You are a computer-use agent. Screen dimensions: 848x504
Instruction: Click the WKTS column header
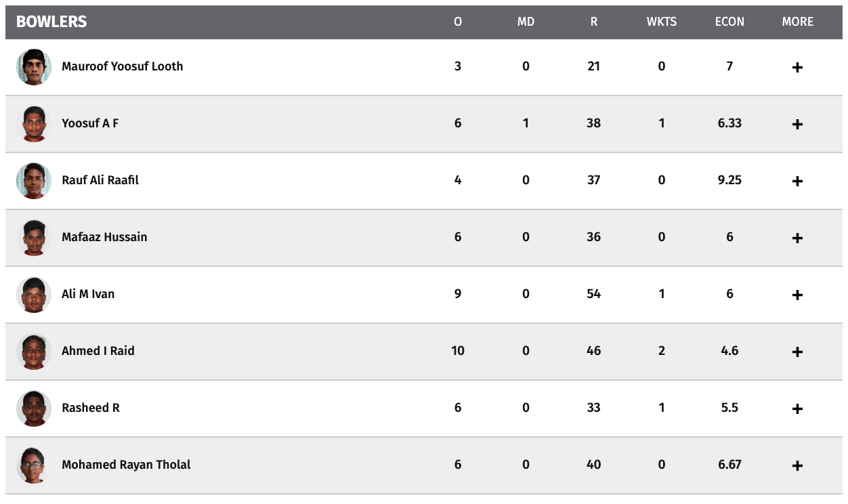[x=662, y=22]
